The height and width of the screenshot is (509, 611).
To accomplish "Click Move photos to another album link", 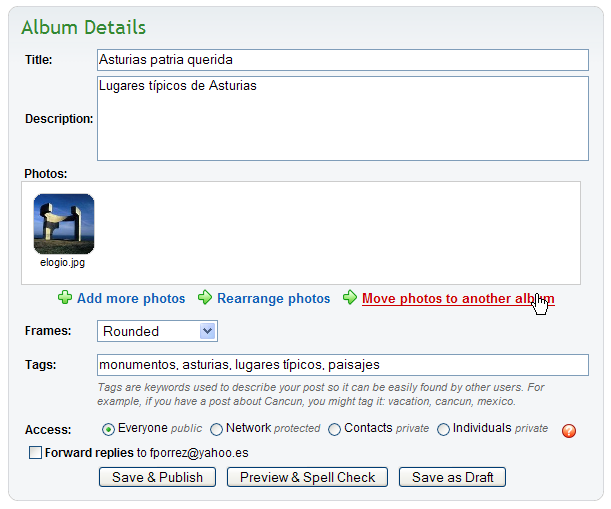I will pos(458,298).
